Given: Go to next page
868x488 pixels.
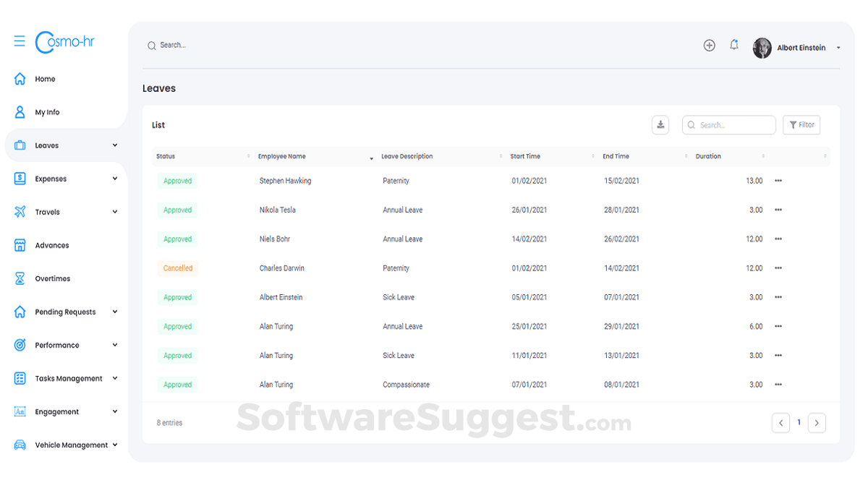Looking at the screenshot, I should 817,423.
